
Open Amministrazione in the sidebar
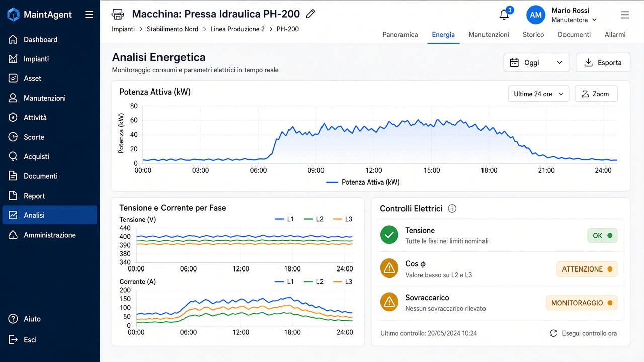click(49, 235)
